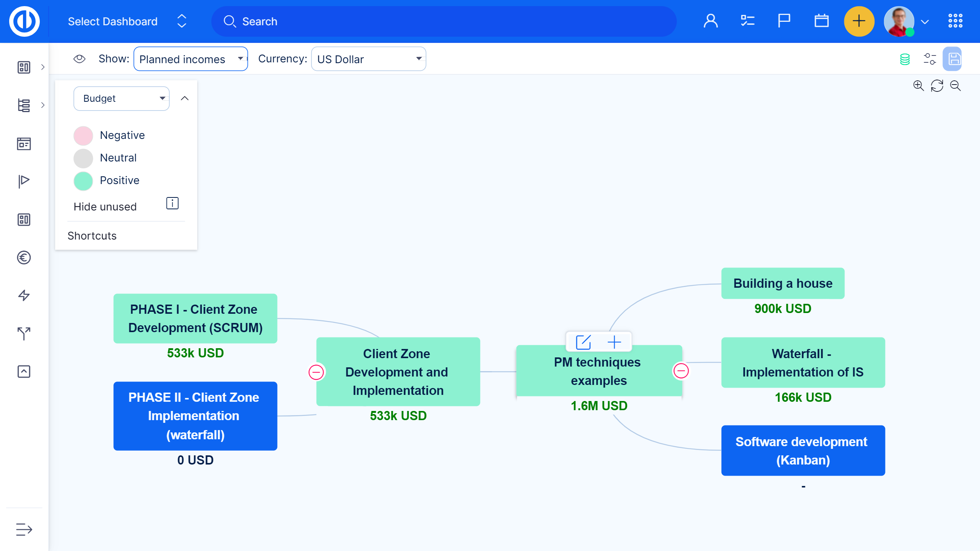The height and width of the screenshot is (551, 980).
Task: Collapse Client Zone Development node children
Action: tap(316, 372)
